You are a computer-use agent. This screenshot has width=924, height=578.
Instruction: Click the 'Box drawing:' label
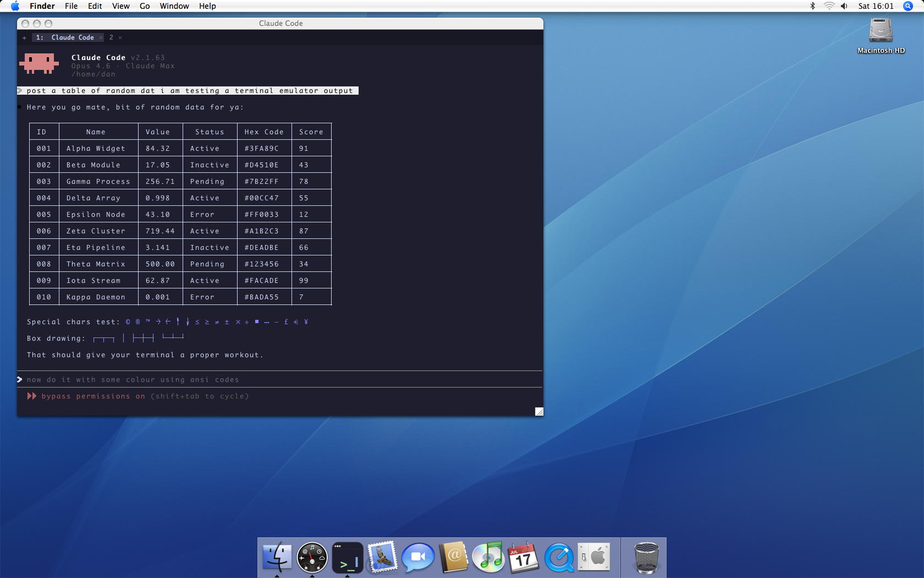click(x=56, y=338)
